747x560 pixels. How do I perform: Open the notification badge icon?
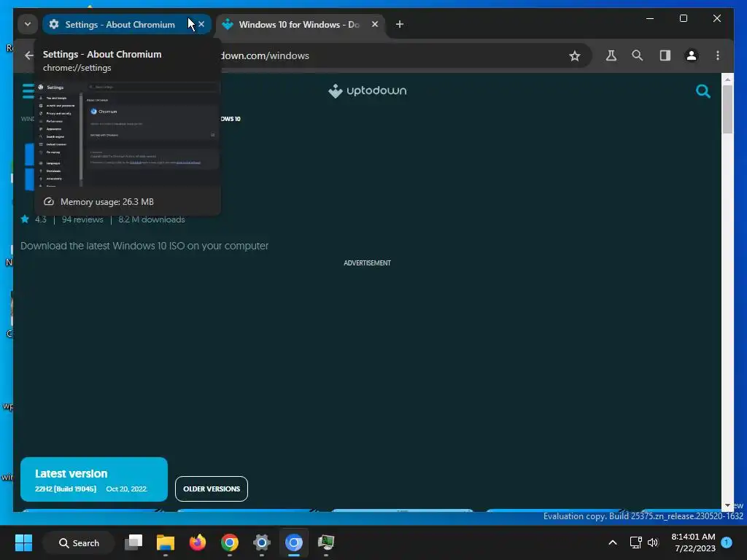727,542
